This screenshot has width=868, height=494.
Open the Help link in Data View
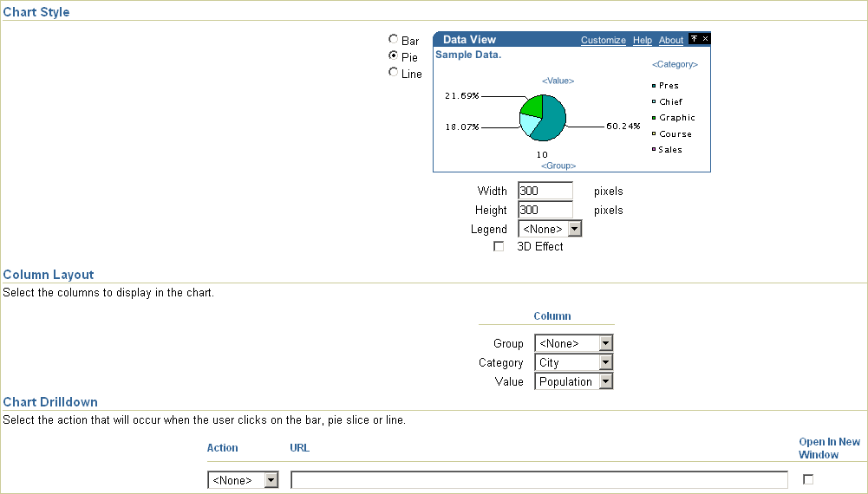[643, 40]
